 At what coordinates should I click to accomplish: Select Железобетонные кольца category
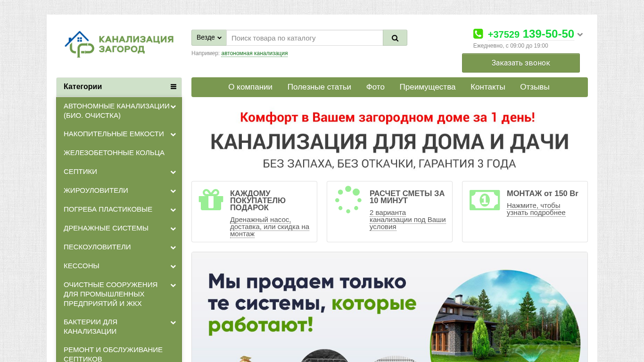(x=119, y=153)
